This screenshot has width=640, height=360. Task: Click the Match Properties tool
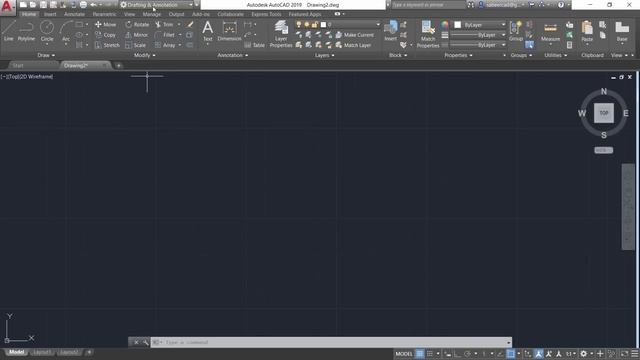point(428,34)
